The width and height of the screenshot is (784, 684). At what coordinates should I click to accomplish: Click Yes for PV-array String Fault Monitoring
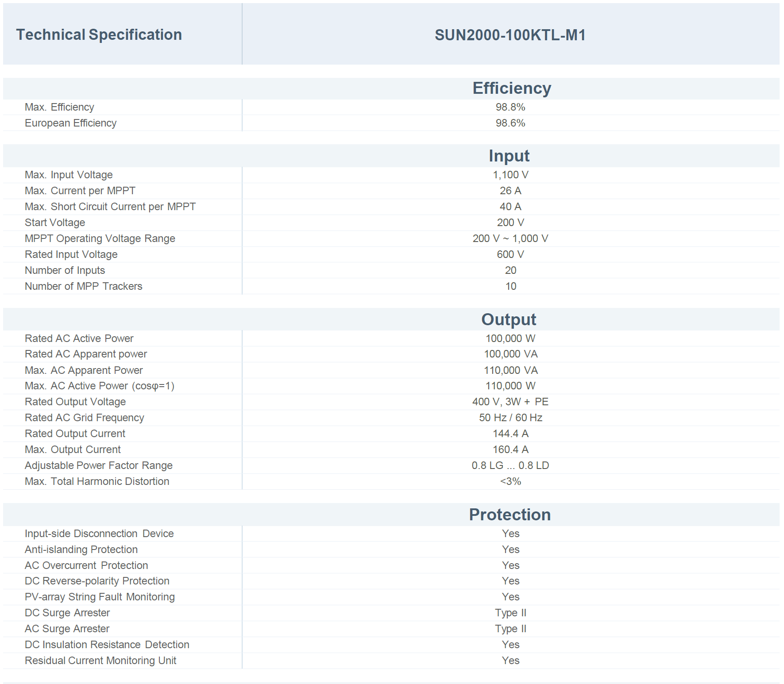click(510, 597)
